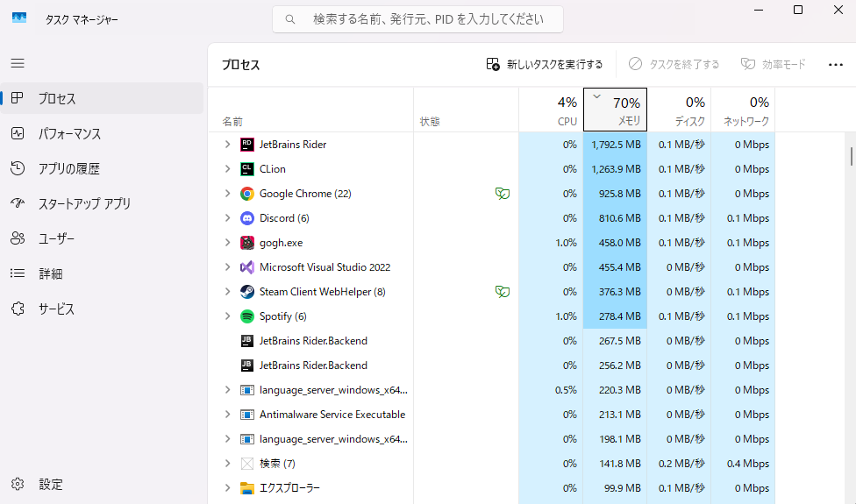Click the CLion process icon
Image resolution: width=856 pixels, height=504 pixels.
click(247, 169)
